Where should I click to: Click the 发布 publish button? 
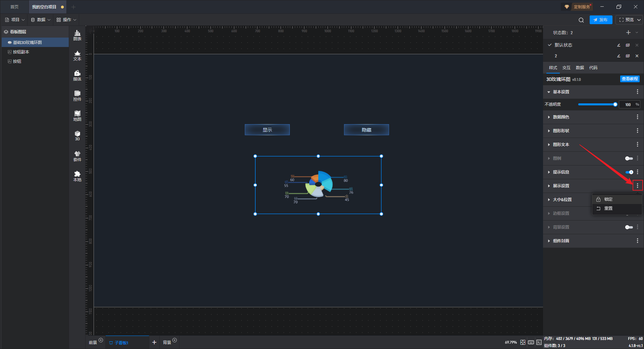(601, 20)
